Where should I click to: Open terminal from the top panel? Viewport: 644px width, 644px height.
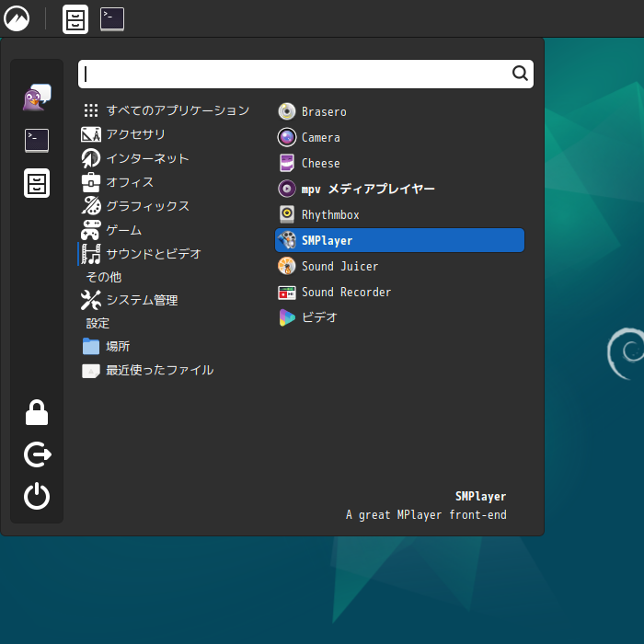112,18
